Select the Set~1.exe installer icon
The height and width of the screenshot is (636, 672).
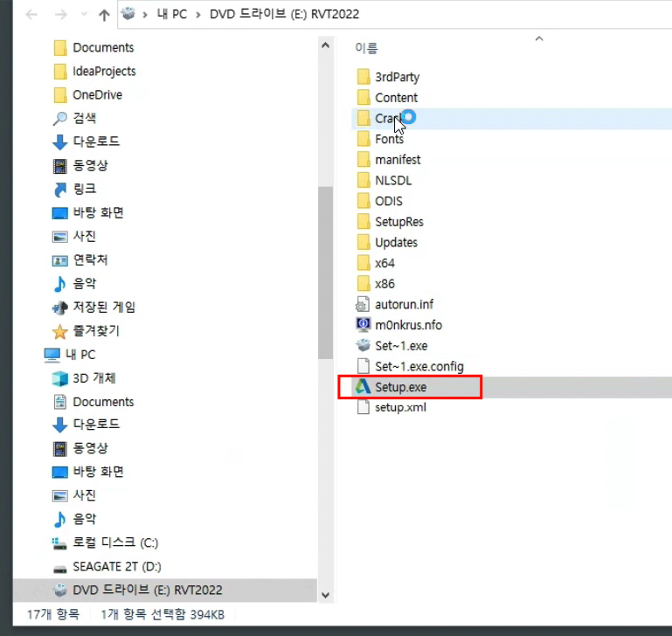(364, 345)
